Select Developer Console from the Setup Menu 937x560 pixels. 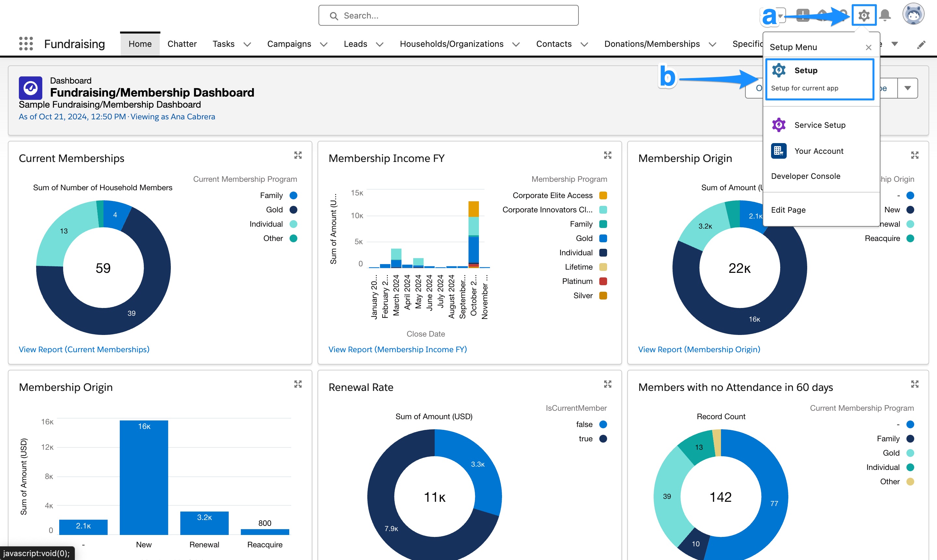[x=806, y=176]
